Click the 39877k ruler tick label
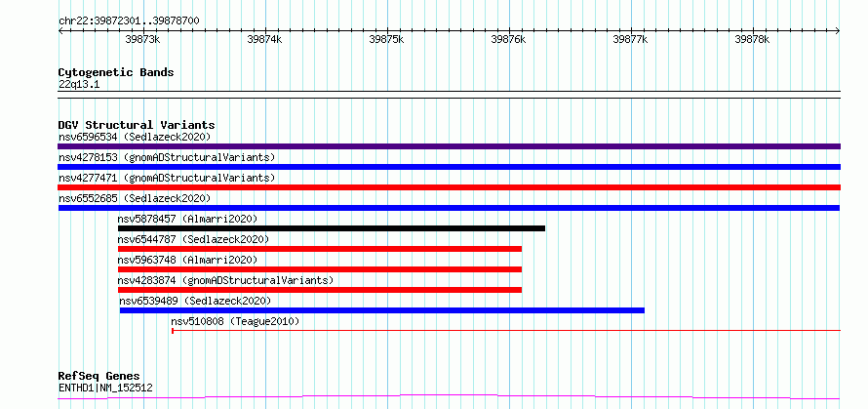Screen dimensions: 868x409 pyautogui.click(x=630, y=39)
